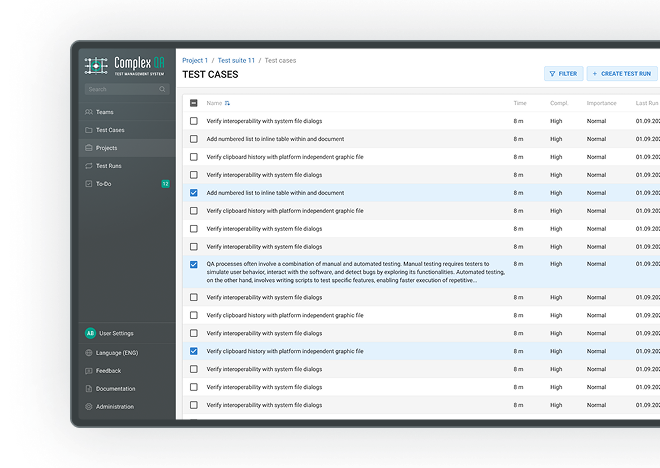660x468 pixels.
Task: Click the Teams people icon in the sidebar
Action: pyautogui.click(x=89, y=112)
